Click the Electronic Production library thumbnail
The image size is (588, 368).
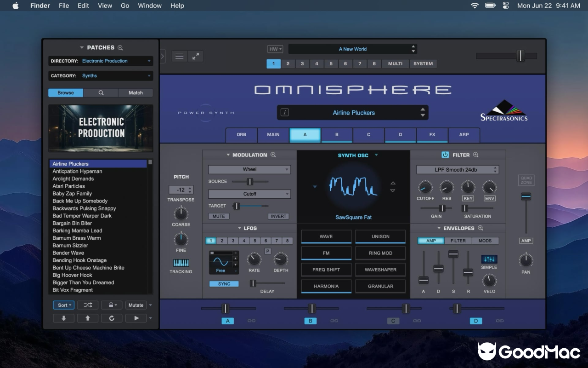click(x=101, y=128)
